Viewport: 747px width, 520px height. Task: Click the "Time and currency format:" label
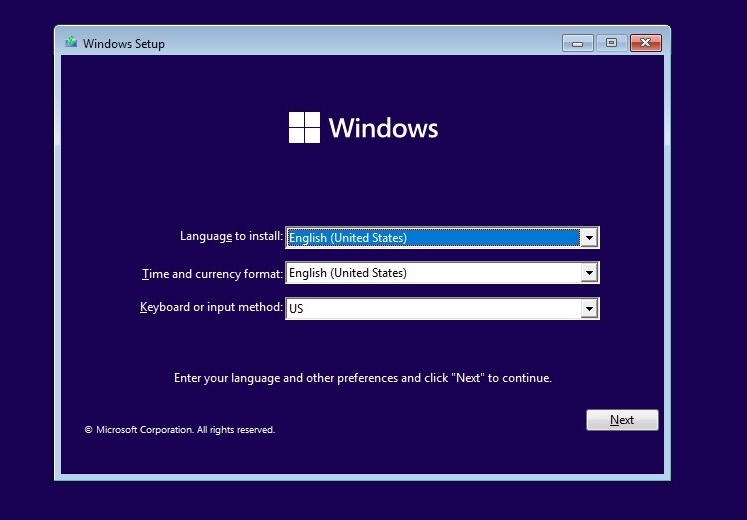click(212, 274)
